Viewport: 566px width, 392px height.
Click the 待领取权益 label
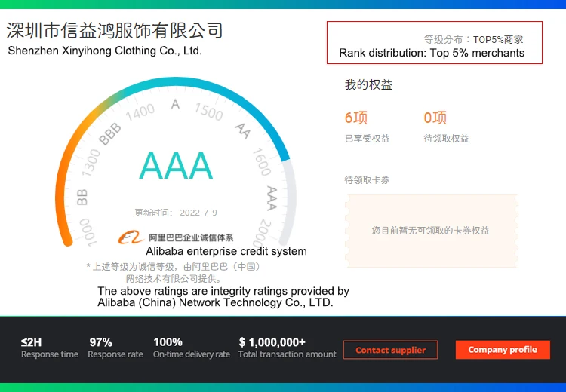446,139
